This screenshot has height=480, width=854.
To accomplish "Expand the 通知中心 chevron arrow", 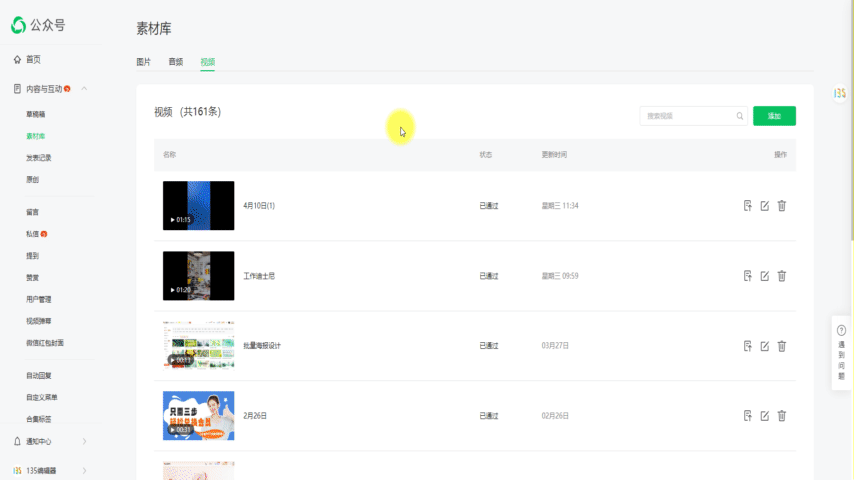I will coord(84,441).
